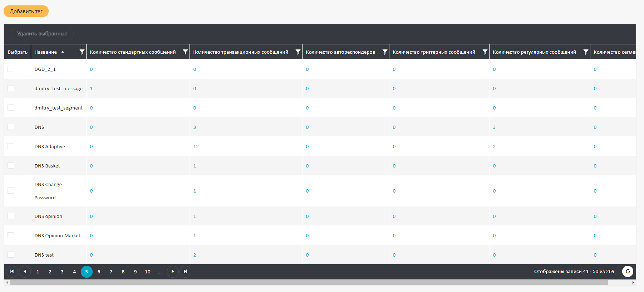The width and height of the screenshot is (644, 292).
Task: Switch to page 10
Action: (148, 272)
